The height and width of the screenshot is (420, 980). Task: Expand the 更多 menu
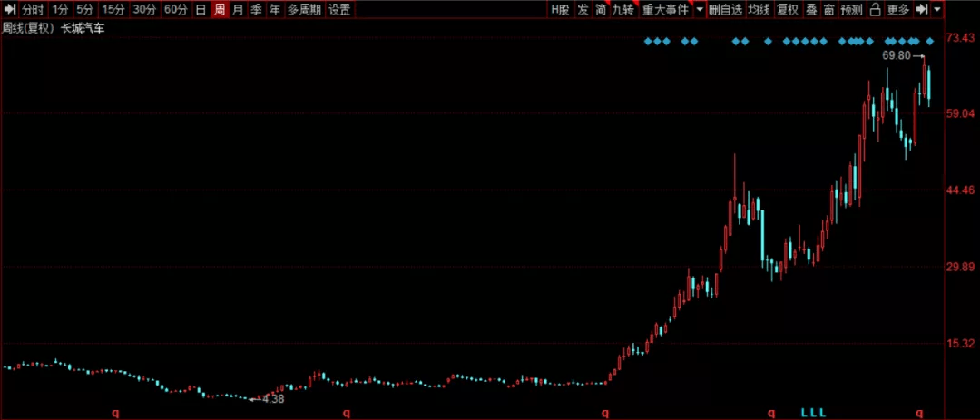tap(898, 10)
